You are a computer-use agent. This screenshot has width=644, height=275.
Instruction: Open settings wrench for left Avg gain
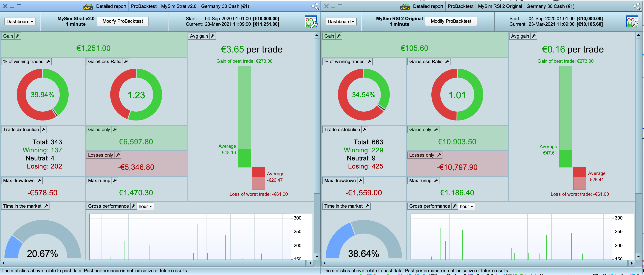click(x=212, y=36)
